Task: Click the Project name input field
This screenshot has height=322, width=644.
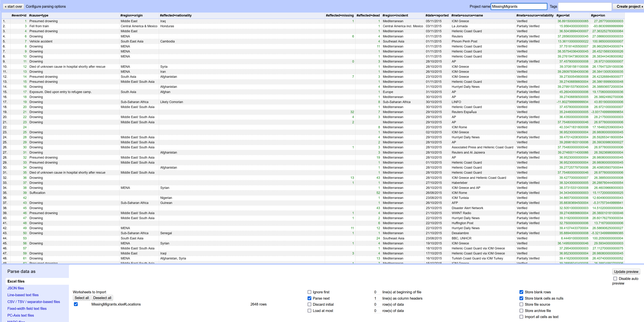Action: 519,6
